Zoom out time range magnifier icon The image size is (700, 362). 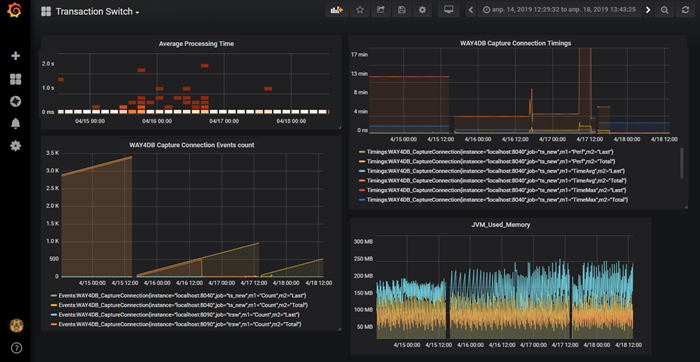(664, 10)
